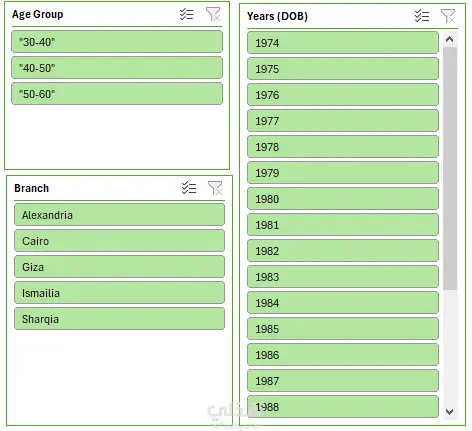This screenshot has width=472, height=431.
Task: Select the "40-50" age group
Action: point(117,68)
